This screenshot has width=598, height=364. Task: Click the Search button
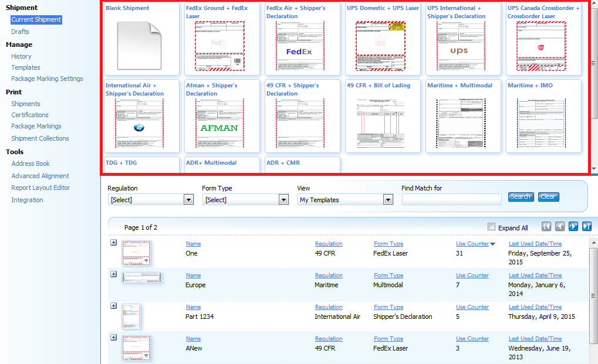520,197
